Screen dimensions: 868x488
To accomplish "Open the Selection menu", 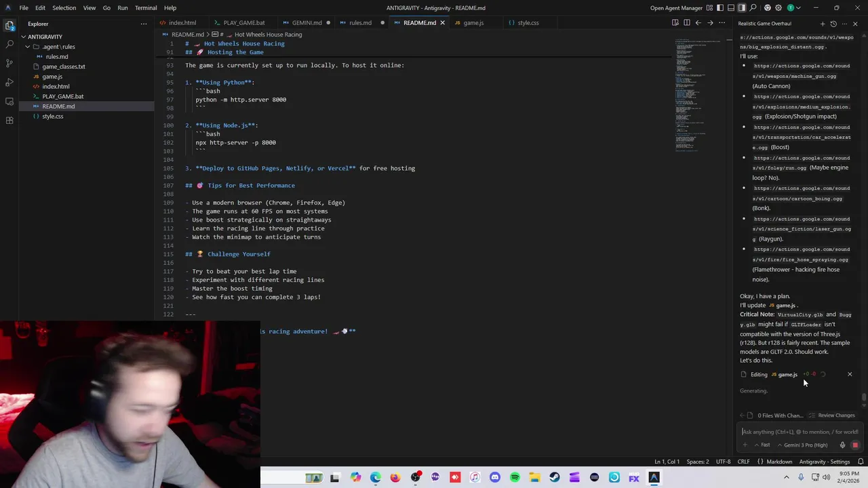I will (64, 8).
